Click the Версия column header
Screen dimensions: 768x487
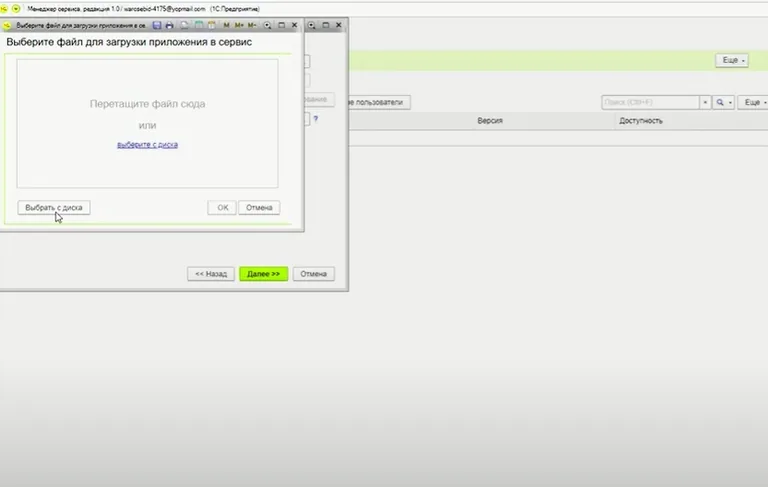[489, 121]
